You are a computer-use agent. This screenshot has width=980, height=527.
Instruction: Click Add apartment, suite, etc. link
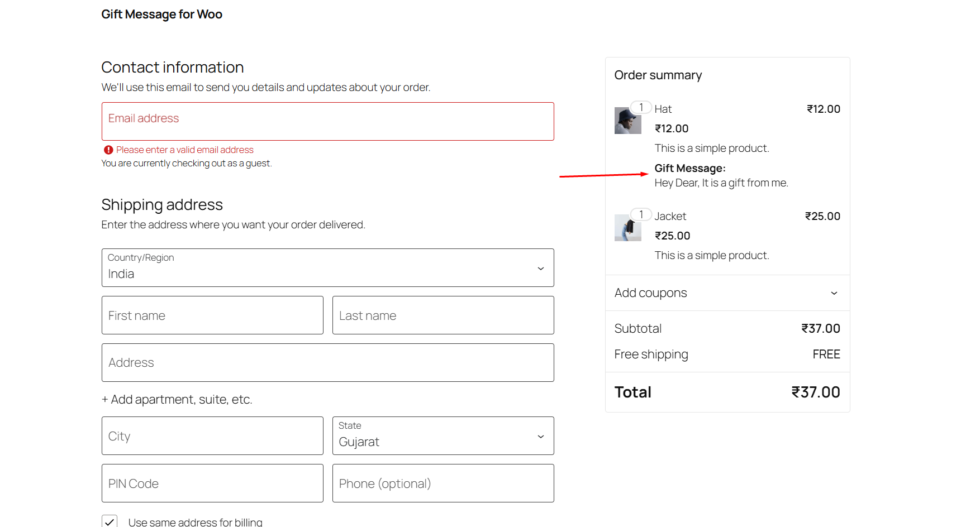(177, 400)
